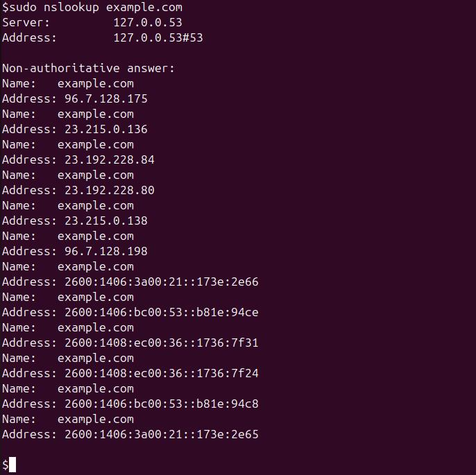
Task: Click the IPv4 address 23.192.228.84
Action: 110,159
